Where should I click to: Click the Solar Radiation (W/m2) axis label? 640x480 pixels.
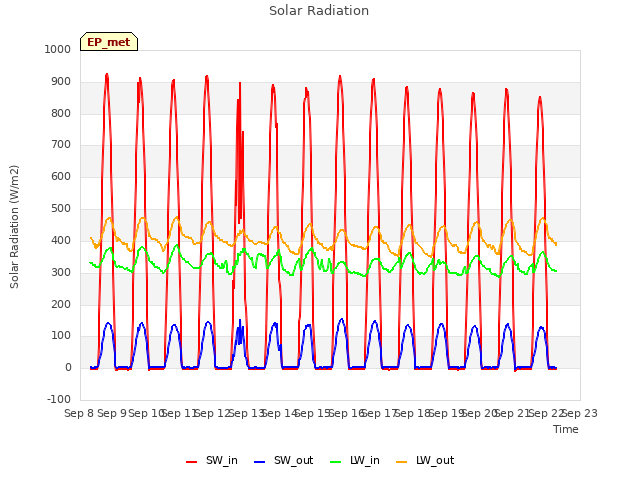(14, 227)
